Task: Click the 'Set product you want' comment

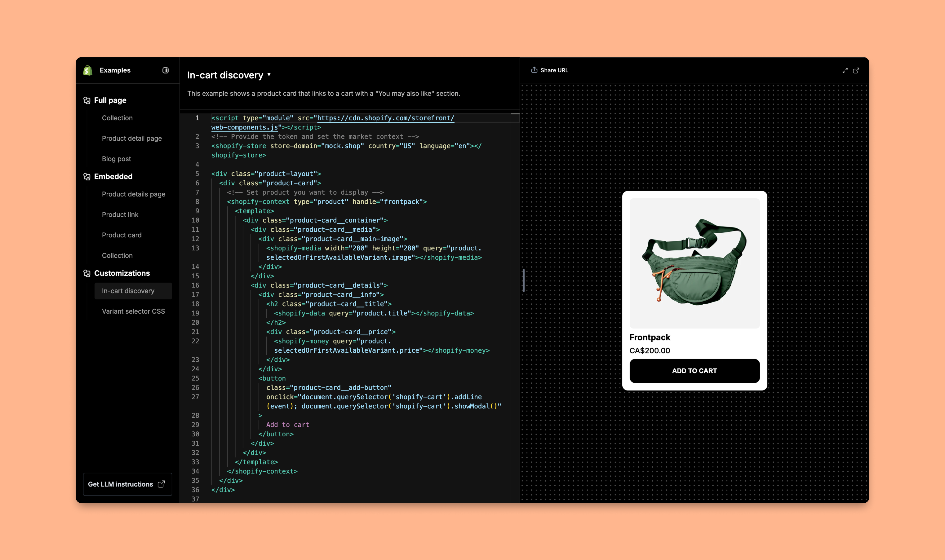Action: (305, 192)
